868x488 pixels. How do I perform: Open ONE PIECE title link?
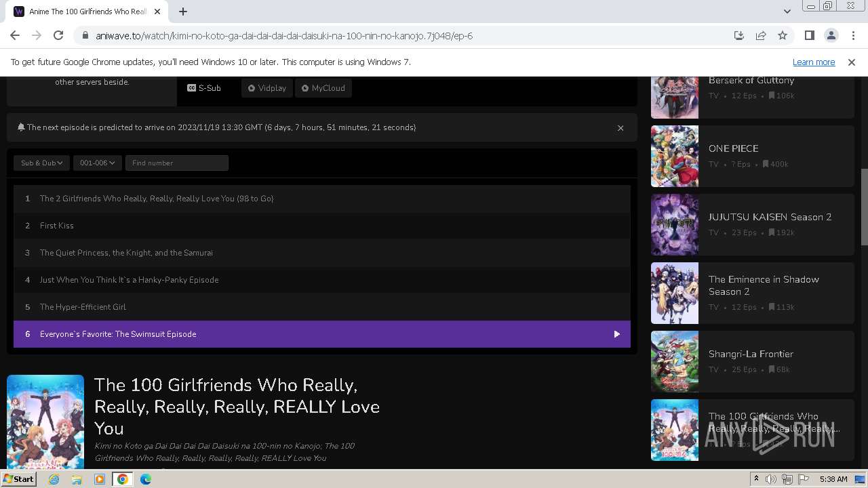(734, 148)
